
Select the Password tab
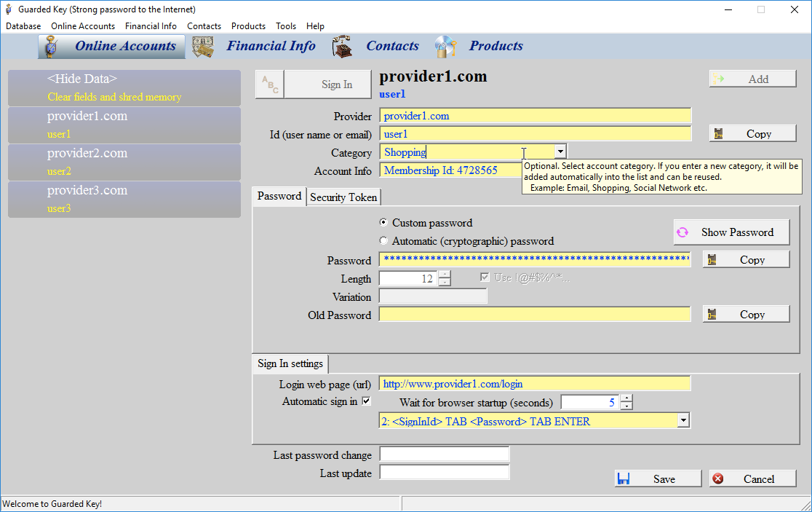(x=279, y=197)
